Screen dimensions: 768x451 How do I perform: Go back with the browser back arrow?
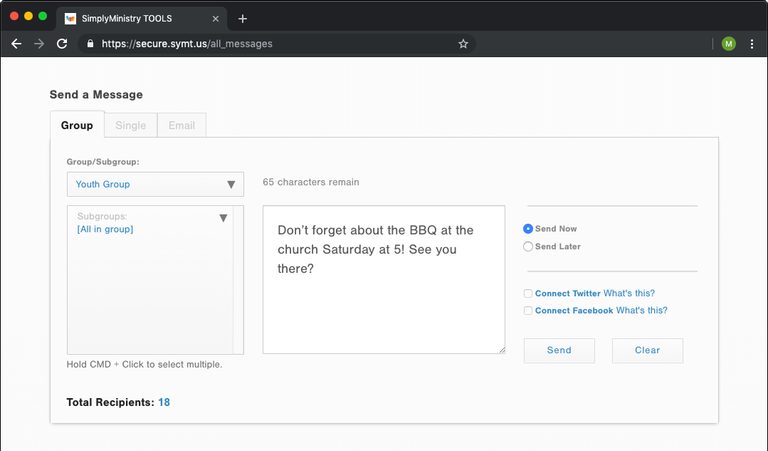pyautogui.click(x=16, y=44)
